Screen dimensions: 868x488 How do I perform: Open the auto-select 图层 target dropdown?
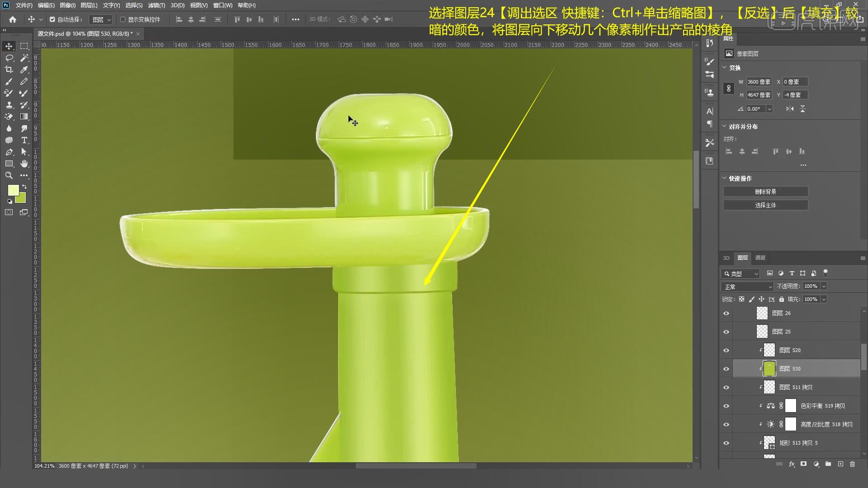[x=101, y=19]
